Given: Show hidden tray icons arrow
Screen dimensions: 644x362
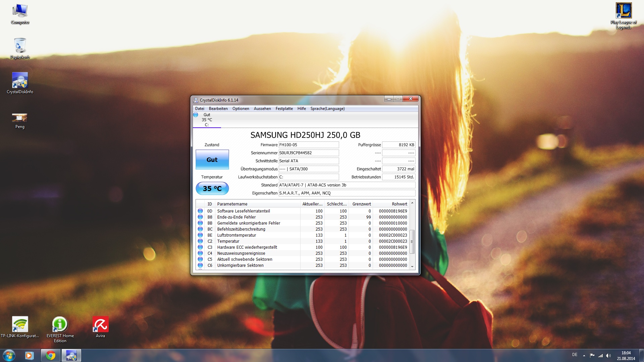Looking at the screenshot, I should pos(584,355).
